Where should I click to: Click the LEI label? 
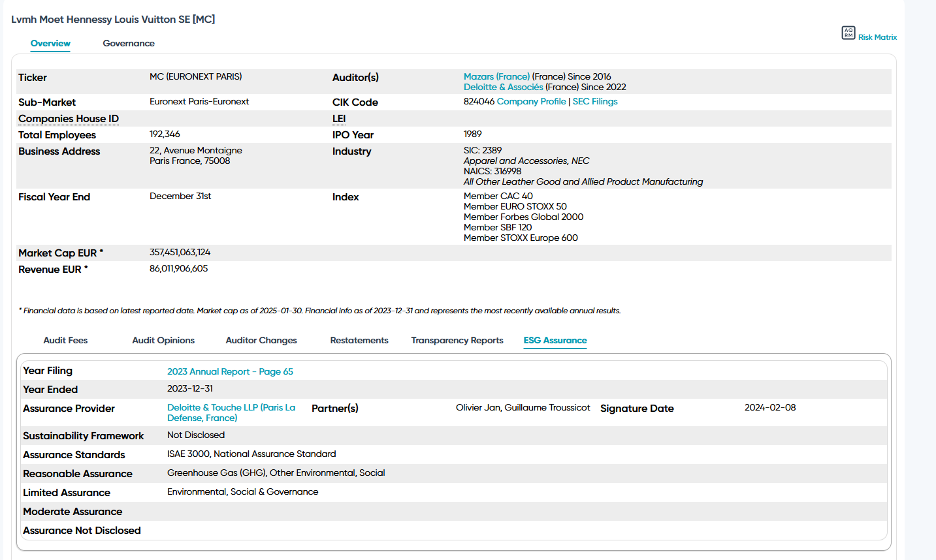pyautogui.click(x=339, y=118)
